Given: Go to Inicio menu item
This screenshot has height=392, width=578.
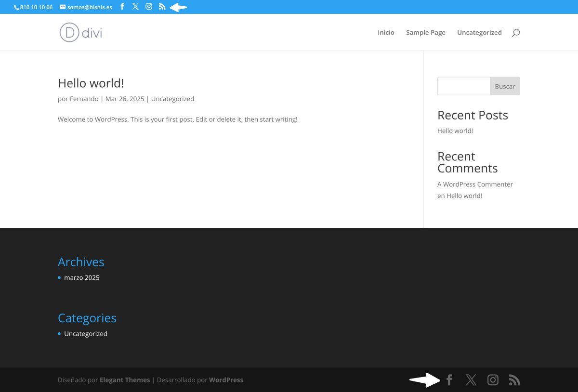Looking at the screenshot, I should coord(386,33).
